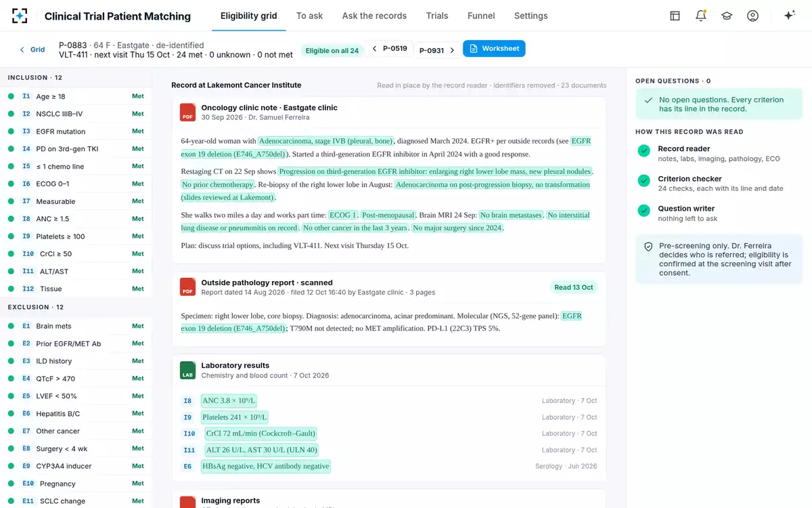
Task: Click the PDF icon of Outside pathology report
Action: [187, 287]
